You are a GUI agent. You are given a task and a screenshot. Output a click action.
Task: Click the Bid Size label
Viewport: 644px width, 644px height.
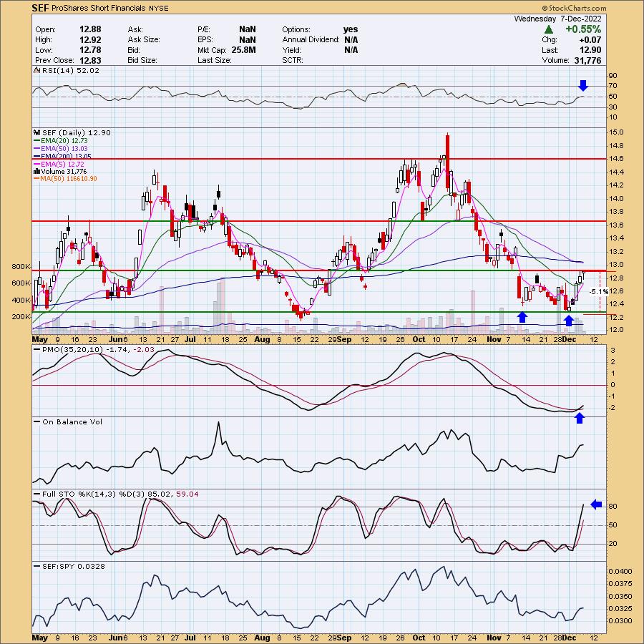tap(142, 60)
